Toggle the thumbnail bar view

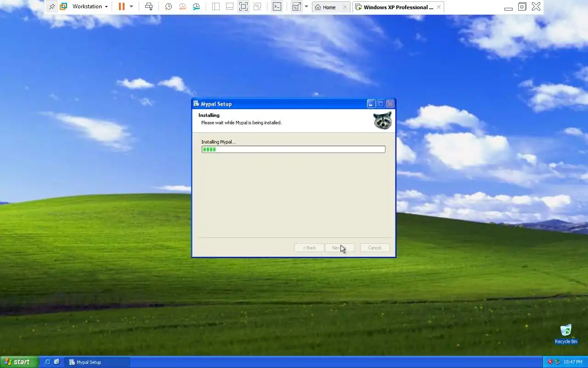tap(229, 7)
